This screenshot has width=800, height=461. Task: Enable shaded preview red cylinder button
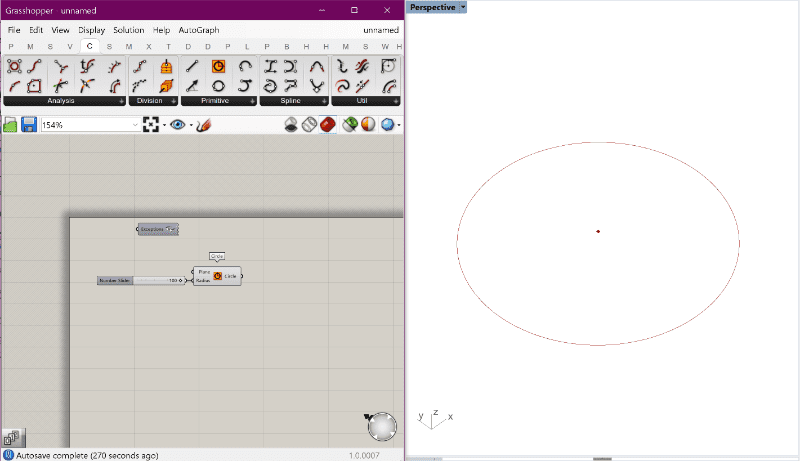point(328,124)
